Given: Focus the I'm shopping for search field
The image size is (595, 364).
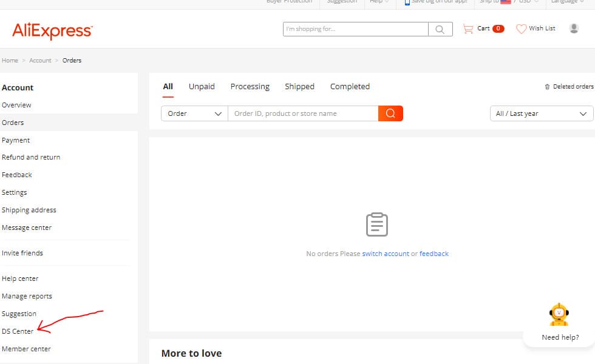Looking at the screenshot, I should [356, 29].
